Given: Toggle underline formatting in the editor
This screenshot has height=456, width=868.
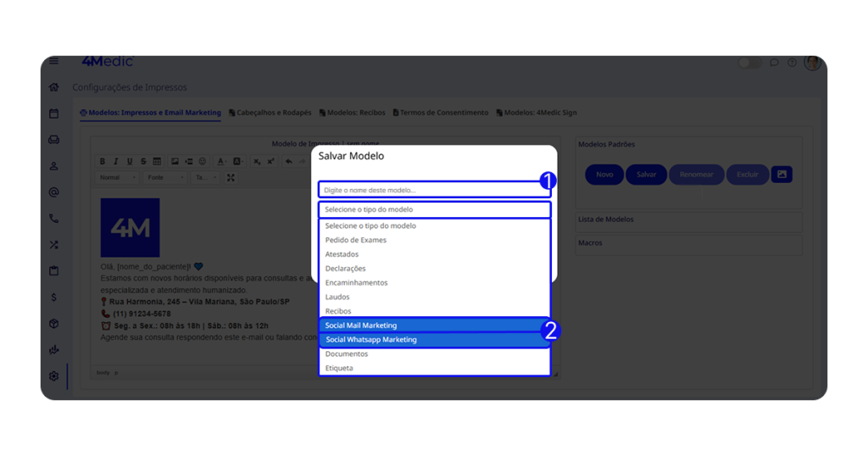Looking at the screenshot, I should pyautogui.click(x=129, y=162).
